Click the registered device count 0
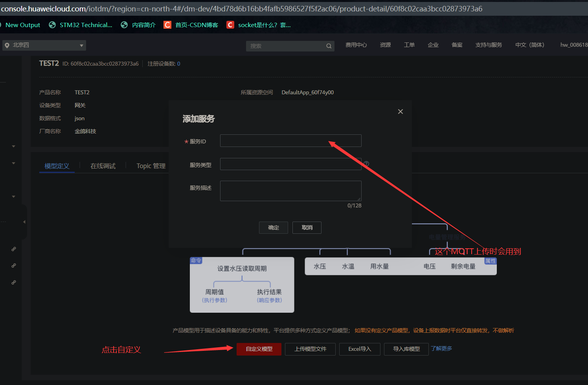The width and height of the screenshot is (588, 385). click(178, 64)
